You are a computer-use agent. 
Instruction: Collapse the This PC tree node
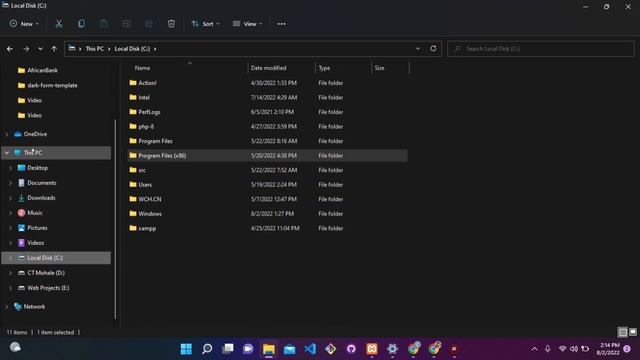point(7,153)
